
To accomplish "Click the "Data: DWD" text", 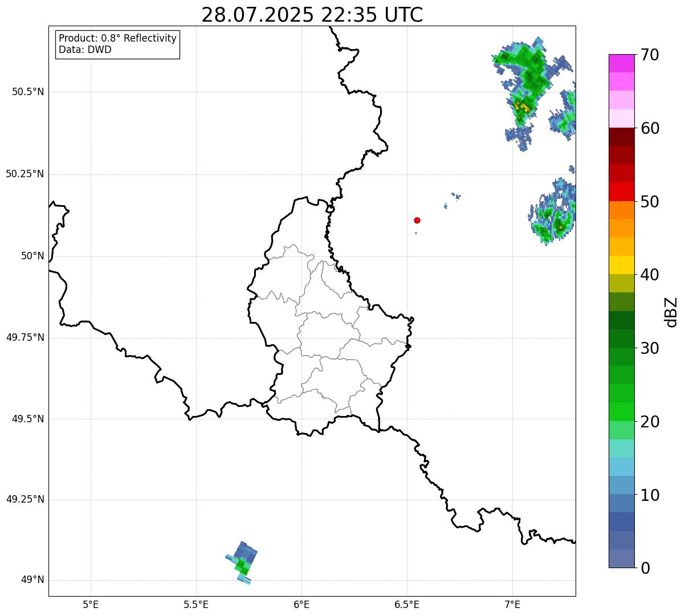I will coord(85,50).
